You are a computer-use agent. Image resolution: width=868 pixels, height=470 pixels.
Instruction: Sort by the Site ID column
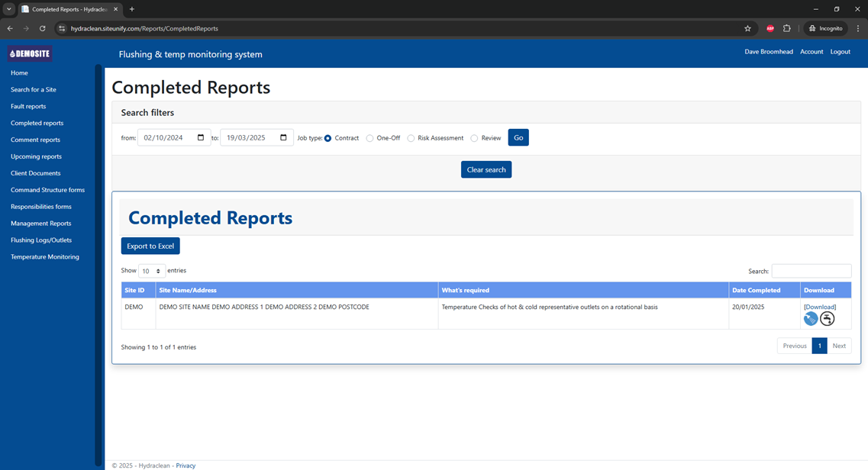(138, 290)
